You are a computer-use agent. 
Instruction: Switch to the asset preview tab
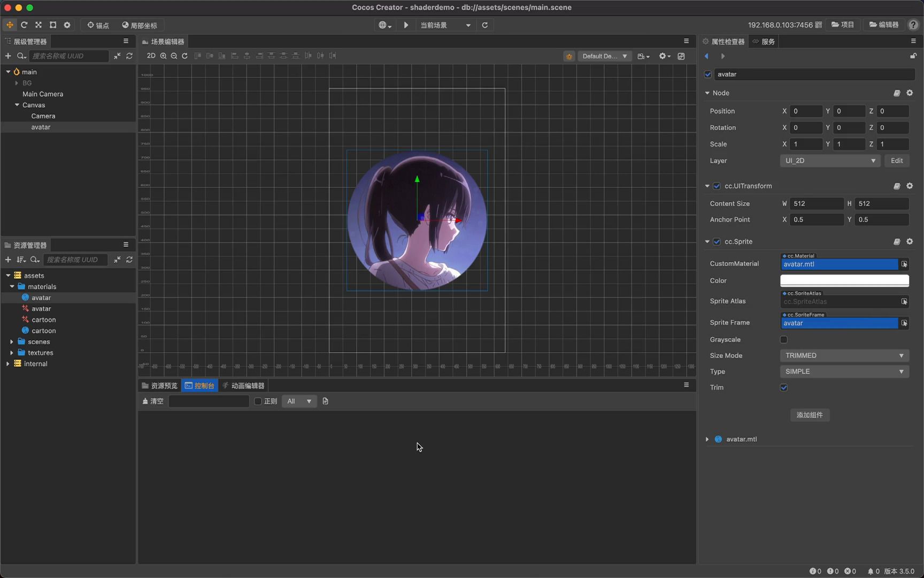(159, 386)
